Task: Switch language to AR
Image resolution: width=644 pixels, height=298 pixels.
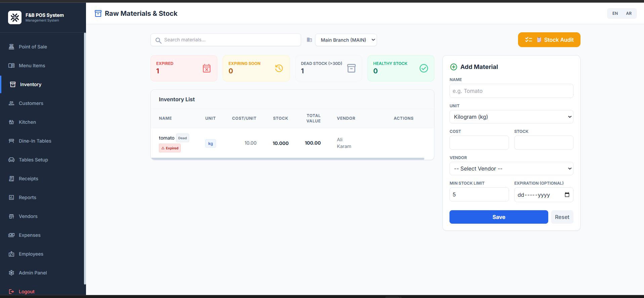Action: [x=629, y=13]
